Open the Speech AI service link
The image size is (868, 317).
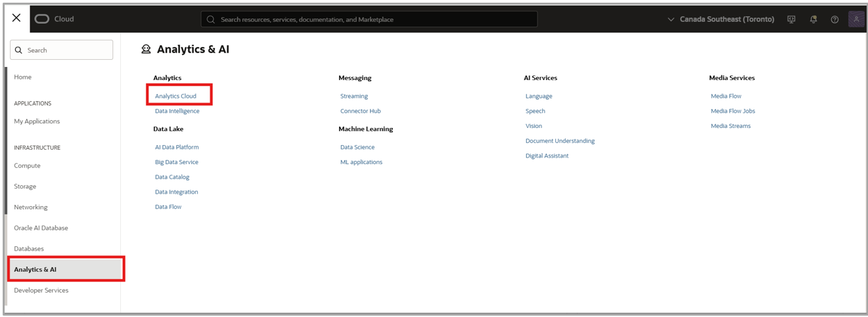tap(536, 111)
